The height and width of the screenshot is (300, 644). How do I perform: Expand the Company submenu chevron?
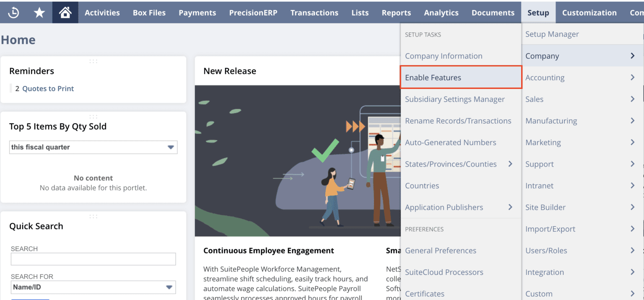(633, 56)
